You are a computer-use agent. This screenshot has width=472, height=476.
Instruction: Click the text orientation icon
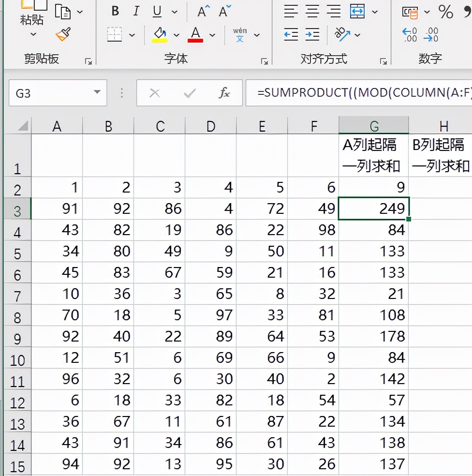point(342,34)
